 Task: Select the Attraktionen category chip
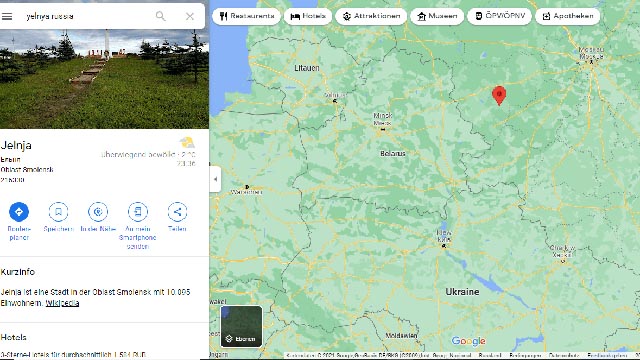[371, 16]
